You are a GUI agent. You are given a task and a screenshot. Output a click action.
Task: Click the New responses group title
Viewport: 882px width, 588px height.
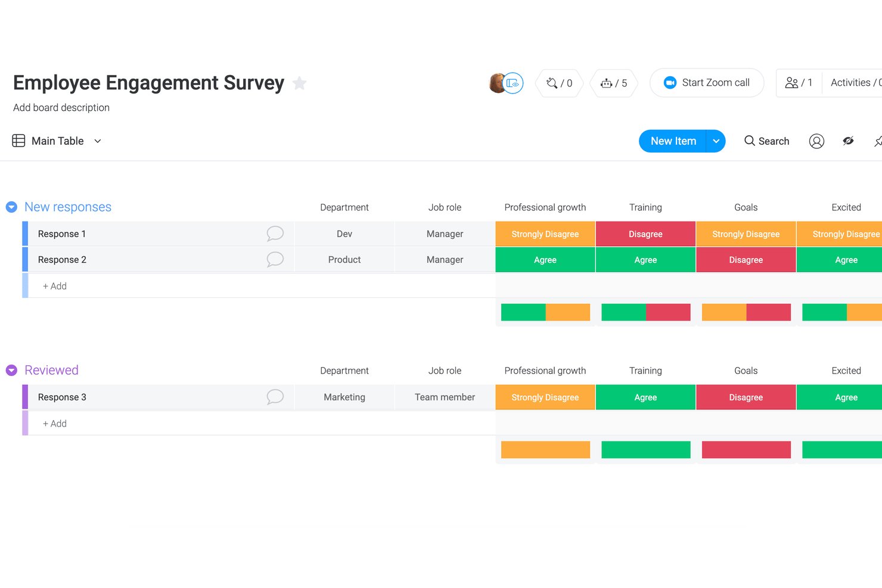pyautogui.click(x=68, y=207)
